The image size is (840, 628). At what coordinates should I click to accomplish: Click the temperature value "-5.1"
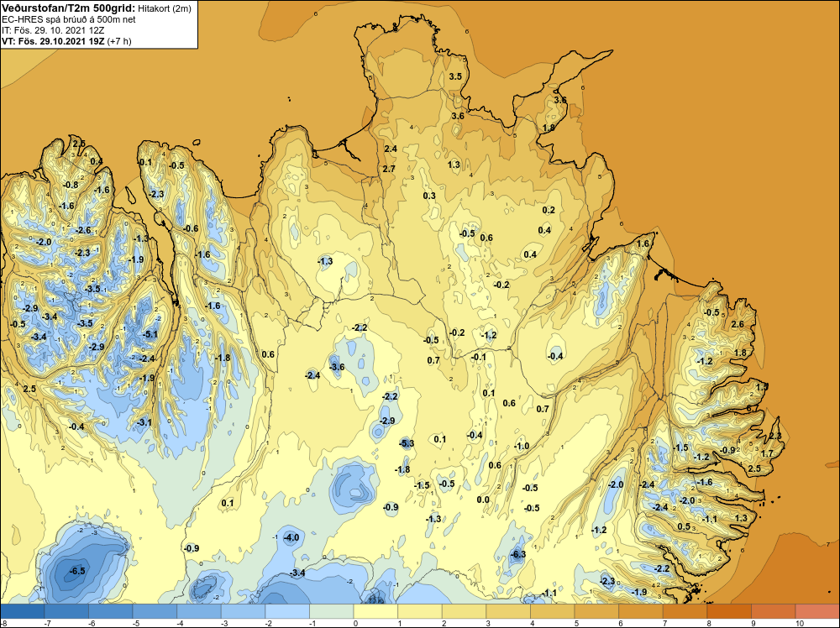tap(150, 335)
